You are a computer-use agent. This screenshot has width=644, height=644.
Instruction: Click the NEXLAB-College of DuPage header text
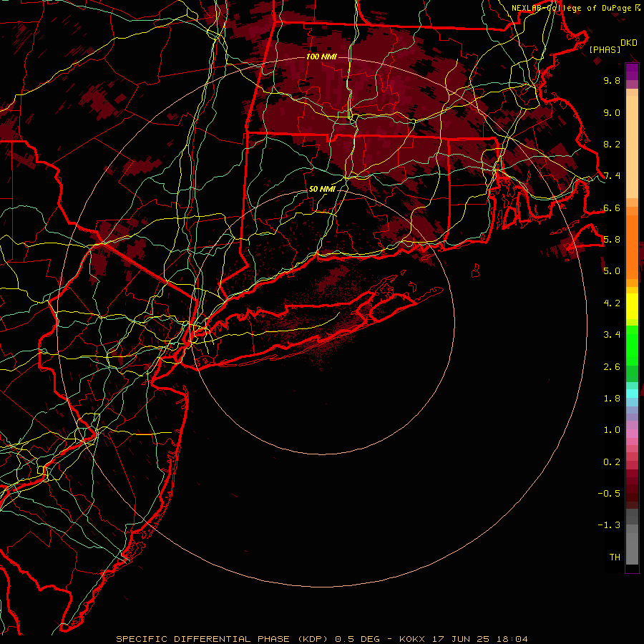pos(572,8)
